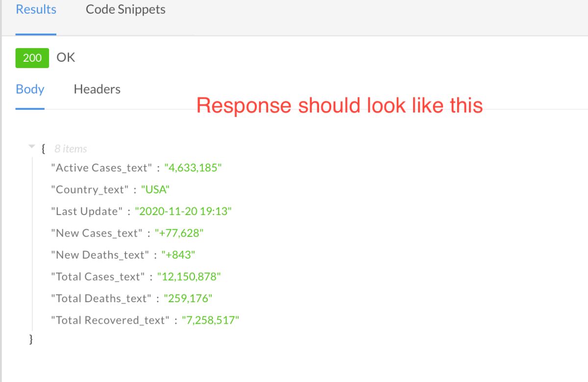Click the OK status text

[x=66, y=57]
